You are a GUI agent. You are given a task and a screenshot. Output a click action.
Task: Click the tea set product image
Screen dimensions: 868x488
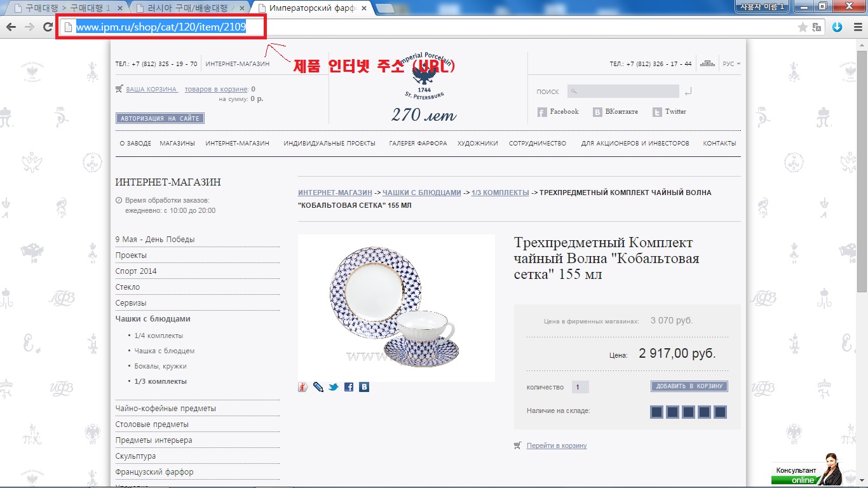click(x=396, y=308)
